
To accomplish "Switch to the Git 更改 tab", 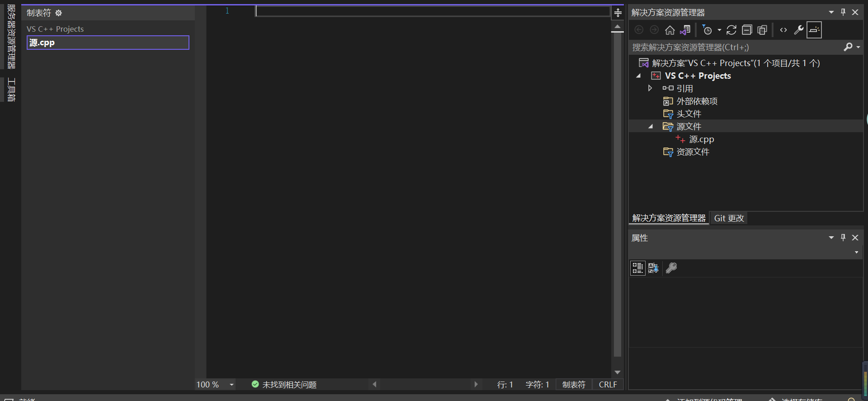I will (729, 218).
